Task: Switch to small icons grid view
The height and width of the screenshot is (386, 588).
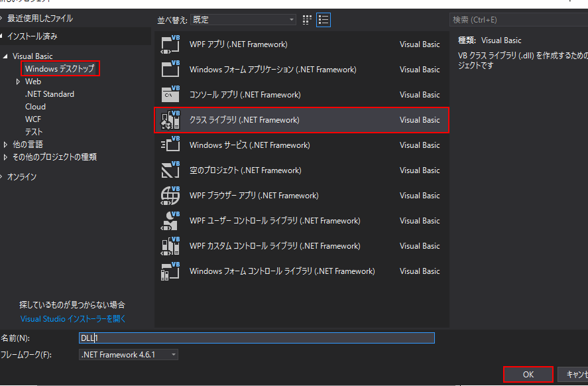Action: (x=307, y=20)
